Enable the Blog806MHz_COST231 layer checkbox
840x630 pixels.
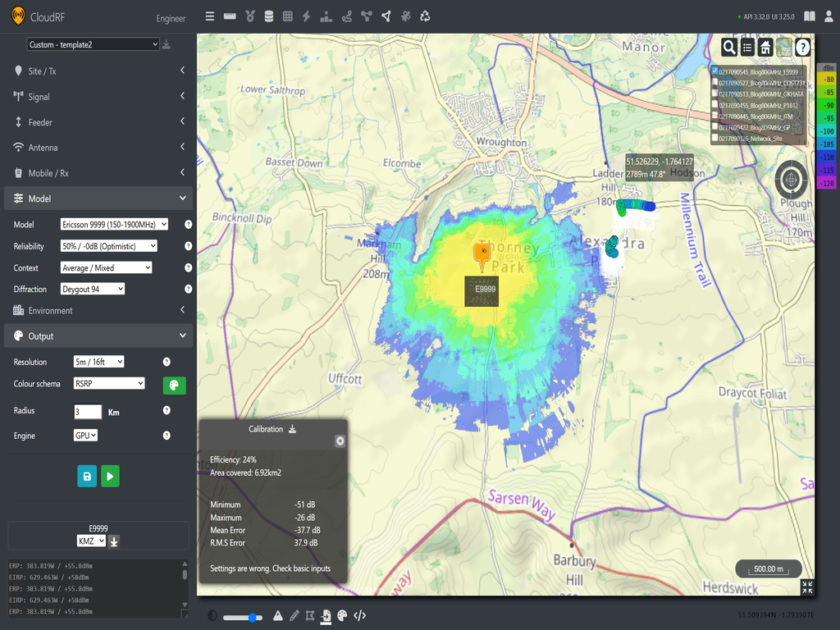coord(714,82)
